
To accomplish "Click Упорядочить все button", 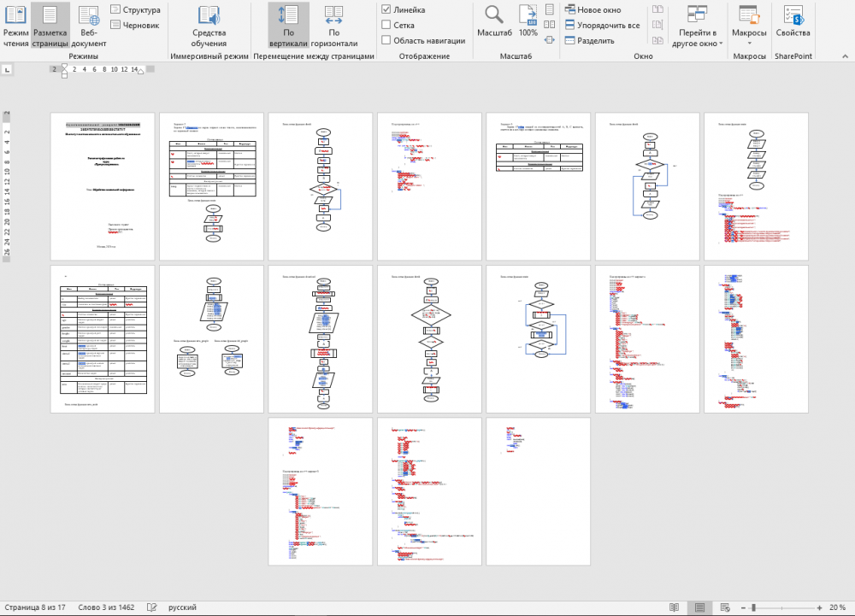I will pos(601,25).
